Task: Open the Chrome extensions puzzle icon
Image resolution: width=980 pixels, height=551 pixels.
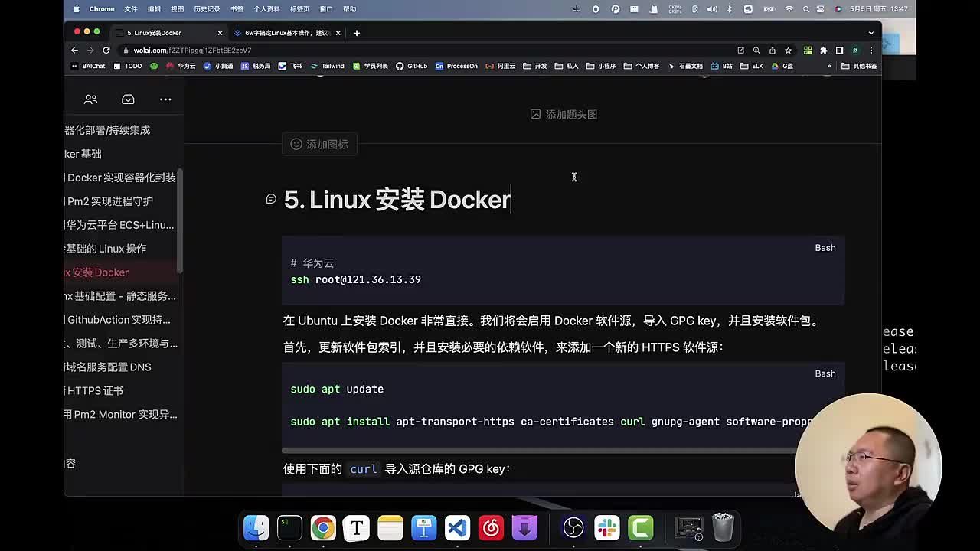Action: click(824, 51)
